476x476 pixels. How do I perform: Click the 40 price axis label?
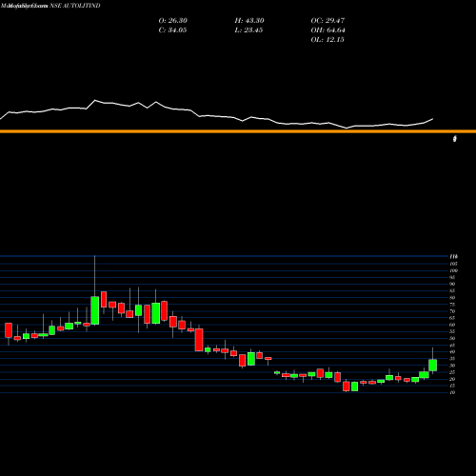(452, 351)
